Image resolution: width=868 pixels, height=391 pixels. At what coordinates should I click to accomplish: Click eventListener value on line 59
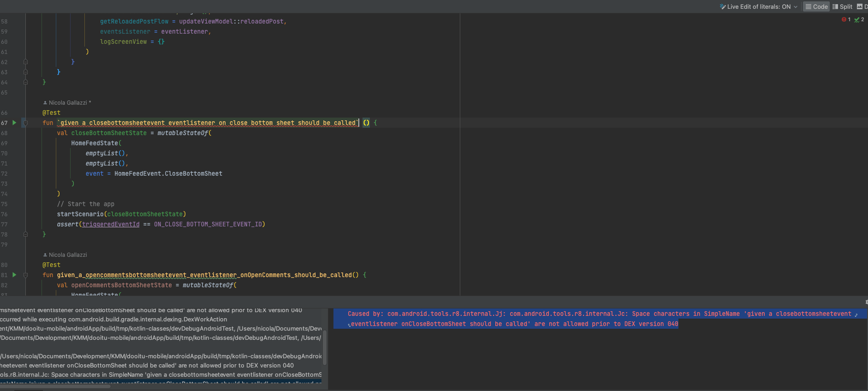(184, 31)
